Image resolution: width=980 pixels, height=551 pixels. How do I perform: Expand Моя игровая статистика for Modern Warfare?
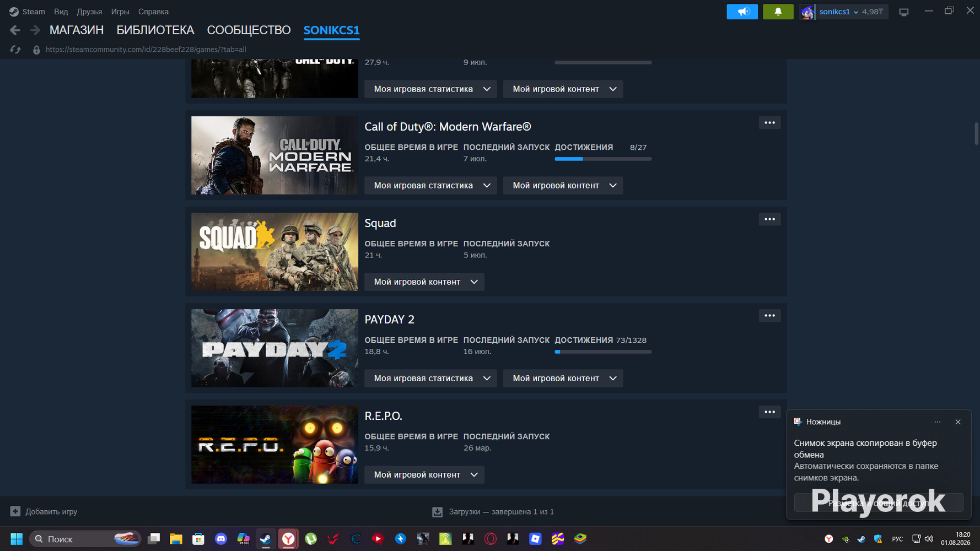pos(430,186)
